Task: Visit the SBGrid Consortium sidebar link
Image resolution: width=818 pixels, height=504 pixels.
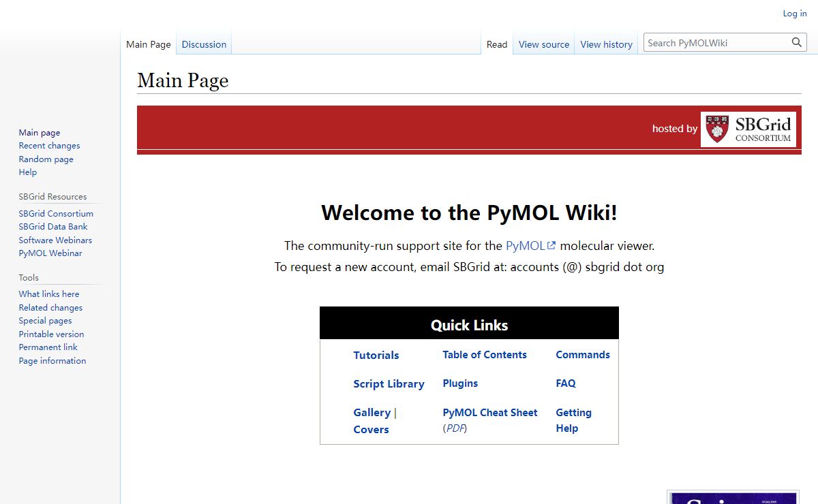Action: 56,214
